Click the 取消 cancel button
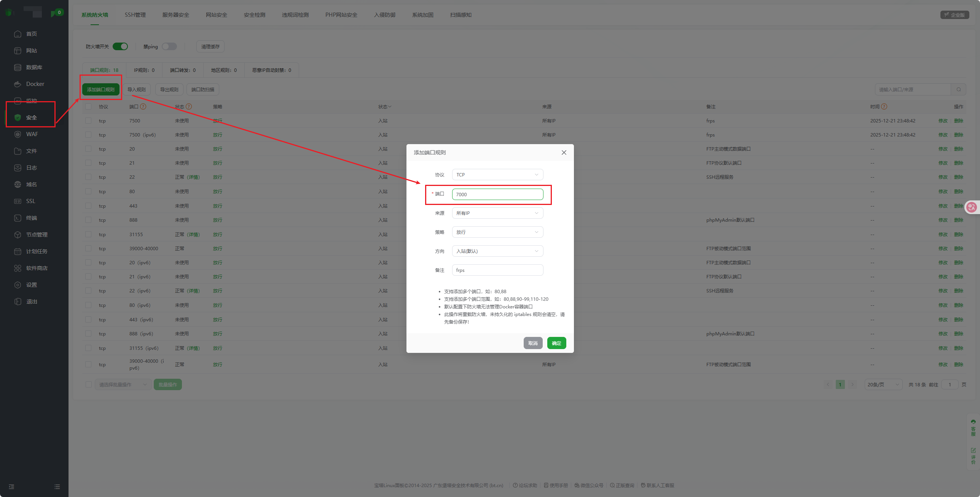The width and height of the screenshot is (980, 497). (532, 343)
